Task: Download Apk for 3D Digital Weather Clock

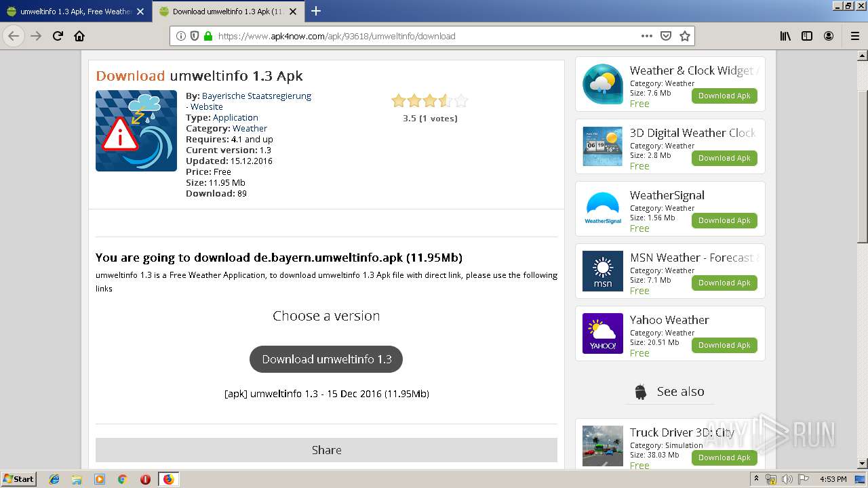Action: pos(724,159)
